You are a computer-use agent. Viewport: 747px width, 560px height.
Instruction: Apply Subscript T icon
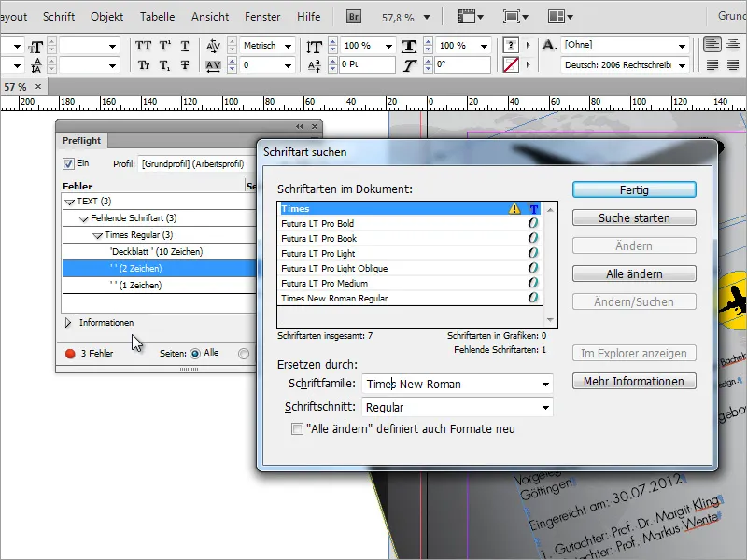point(164,65)
